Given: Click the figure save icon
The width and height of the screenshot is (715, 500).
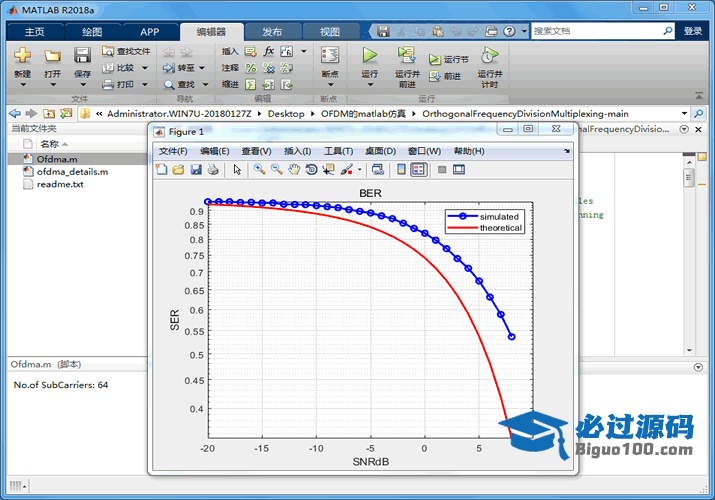Looking at the screenshot, I should coord(196,170).
